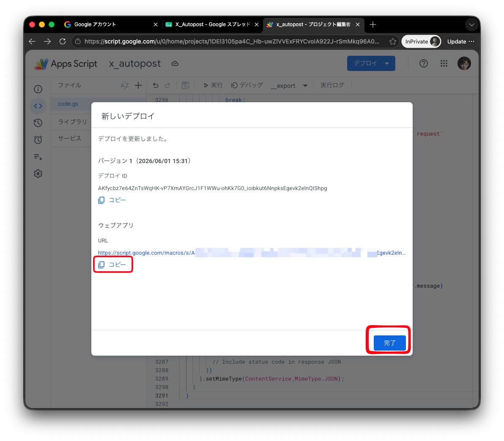The height and width of the screenshot is (441, 504).
Task: Copy the deploy ID
Action: coord(112,200)
